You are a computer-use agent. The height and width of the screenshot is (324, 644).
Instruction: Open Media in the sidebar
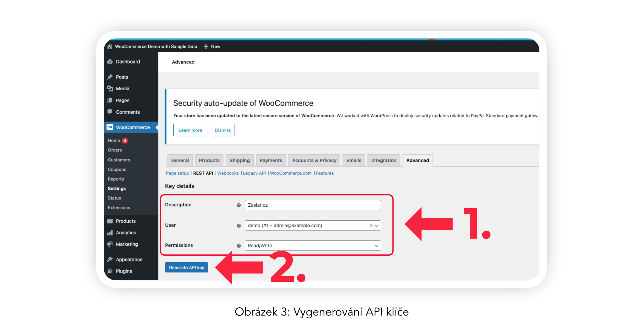(123, 89)
